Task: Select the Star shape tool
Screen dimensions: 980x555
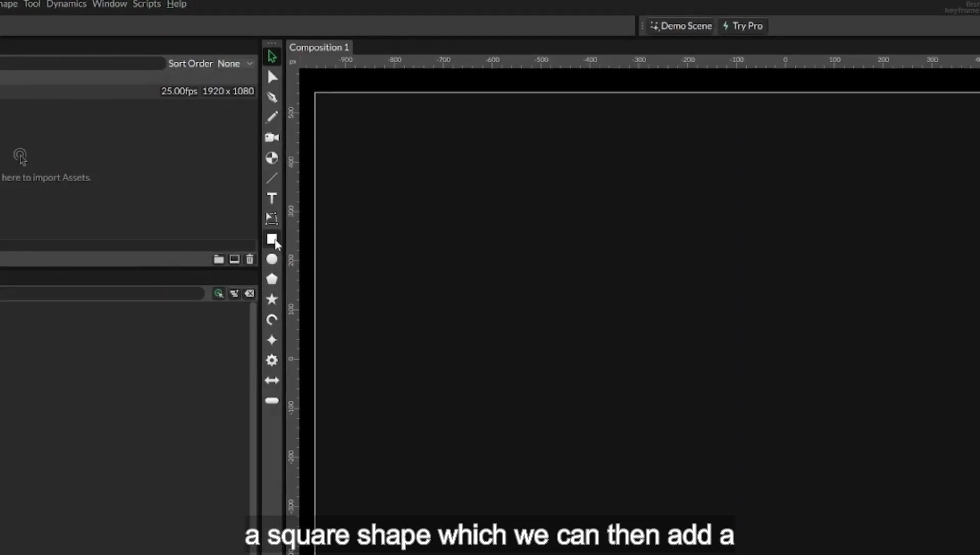Action: tap(272, 299)
